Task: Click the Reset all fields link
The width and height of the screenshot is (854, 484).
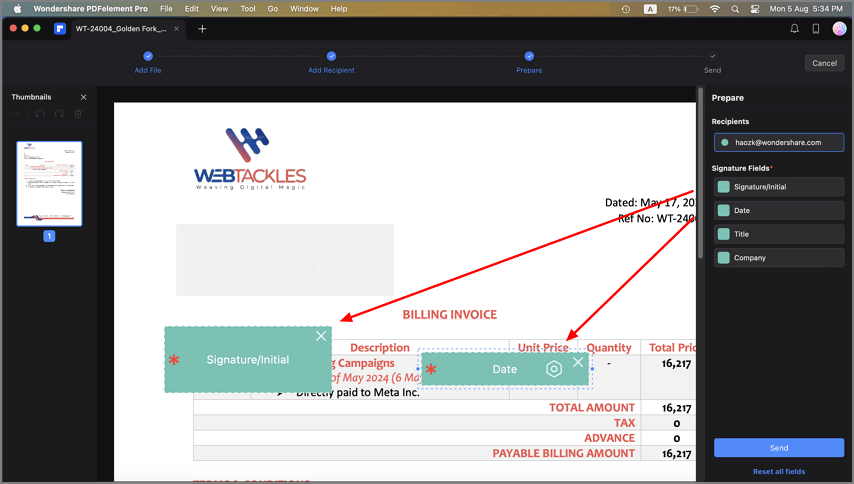Action: (x=779, y=471)
